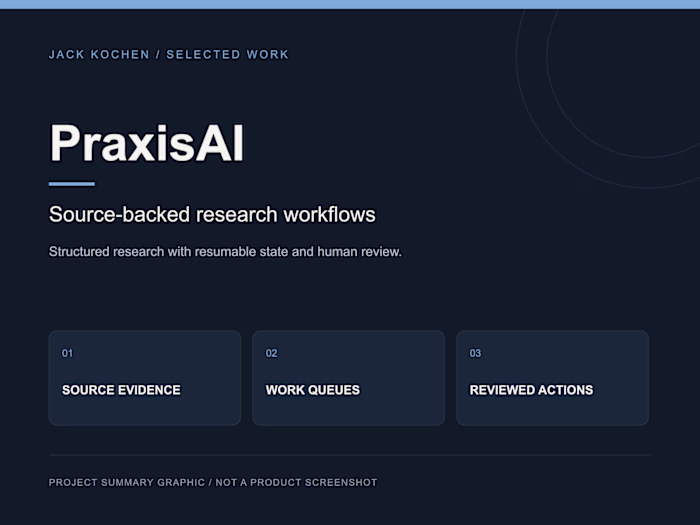Screen dimensions: 700x525
Task: Click the 03 number label
Action: point(475,353)
